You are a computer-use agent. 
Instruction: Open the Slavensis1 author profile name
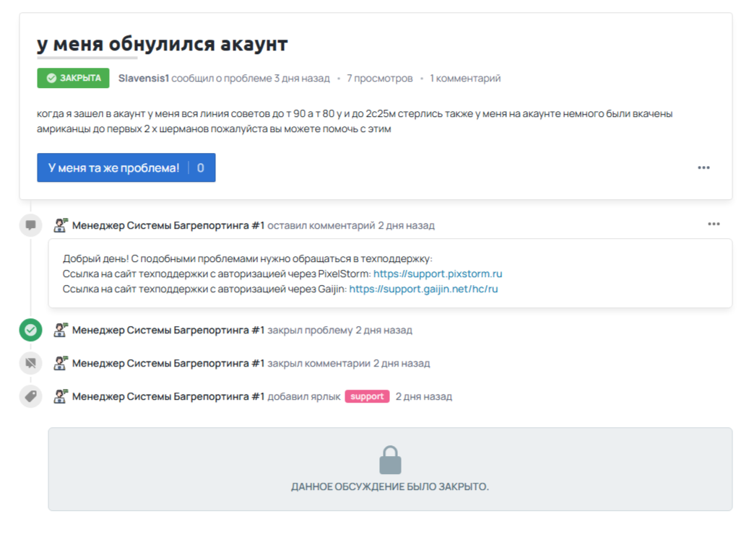[x=143, y=78]
